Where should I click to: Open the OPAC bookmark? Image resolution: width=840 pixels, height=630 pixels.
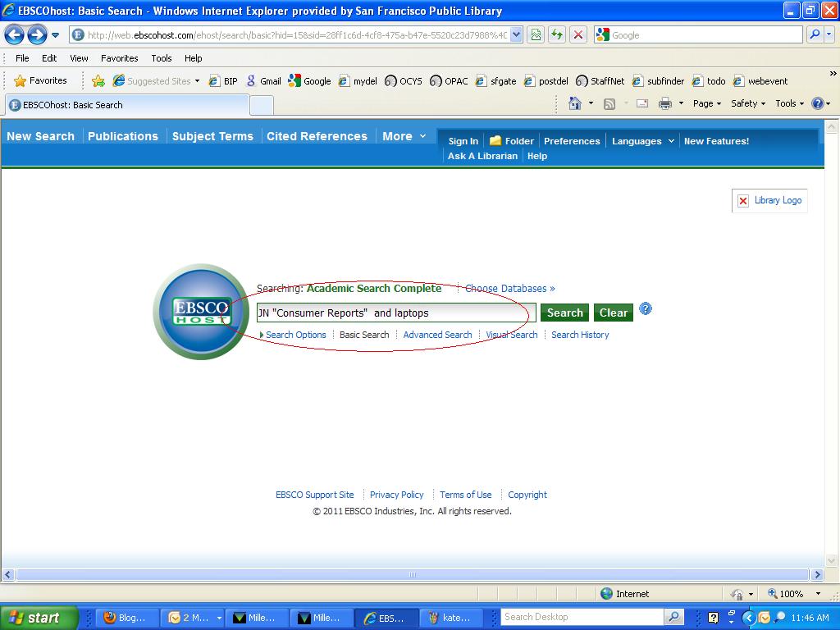click(449, 81)
